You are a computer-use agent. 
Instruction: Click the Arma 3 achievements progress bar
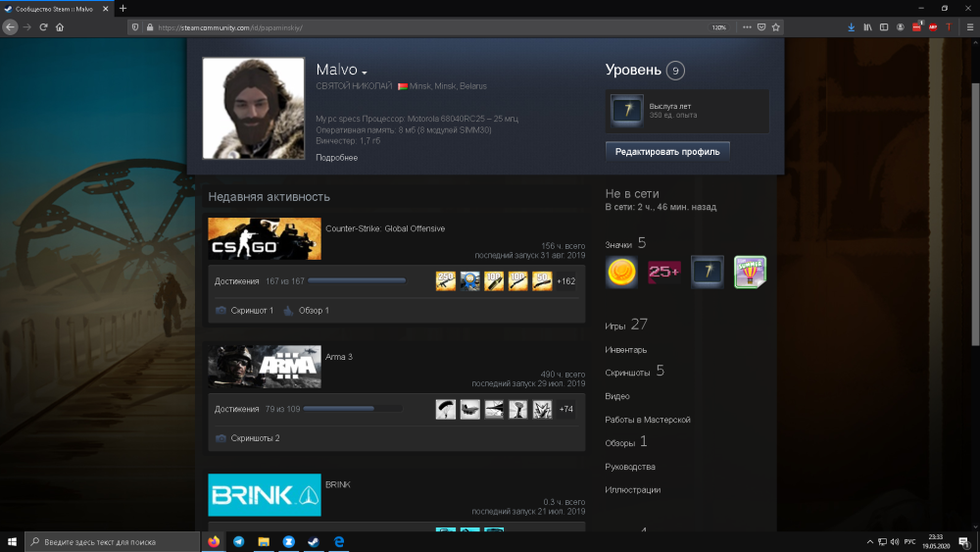tap(352, 409)
